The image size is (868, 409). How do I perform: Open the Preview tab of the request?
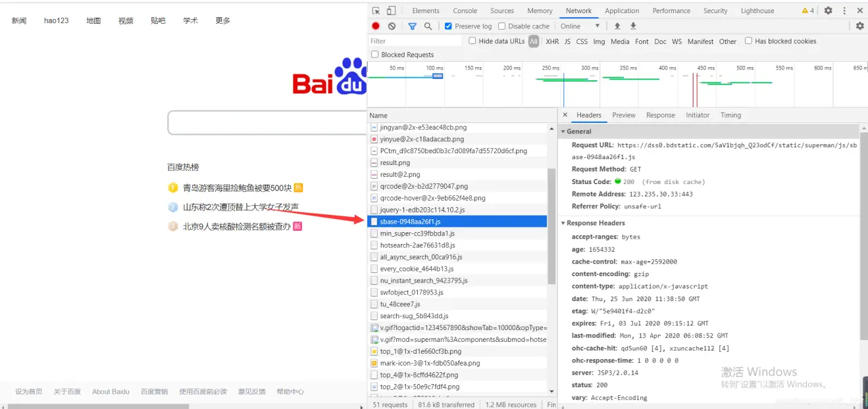click(623, 115)
